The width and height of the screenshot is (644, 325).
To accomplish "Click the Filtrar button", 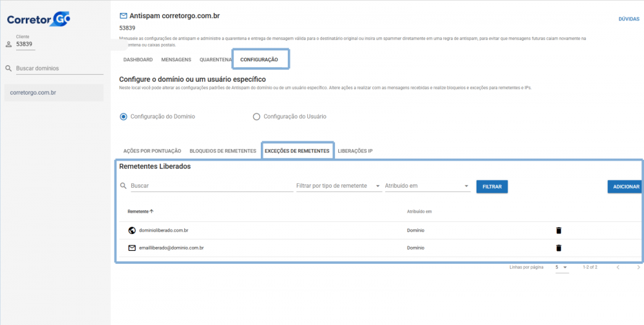I will 492,186.
